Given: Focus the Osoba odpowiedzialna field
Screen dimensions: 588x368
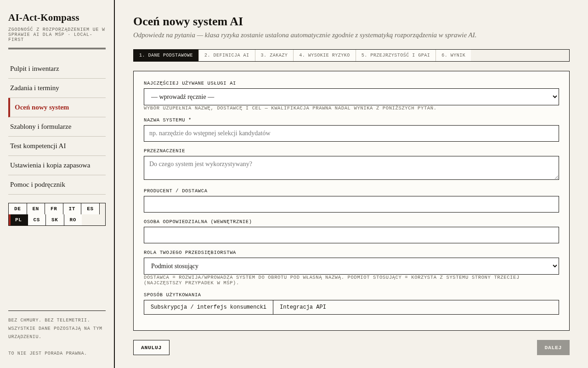Looking at the screenshot, I should tap(351, 235).
